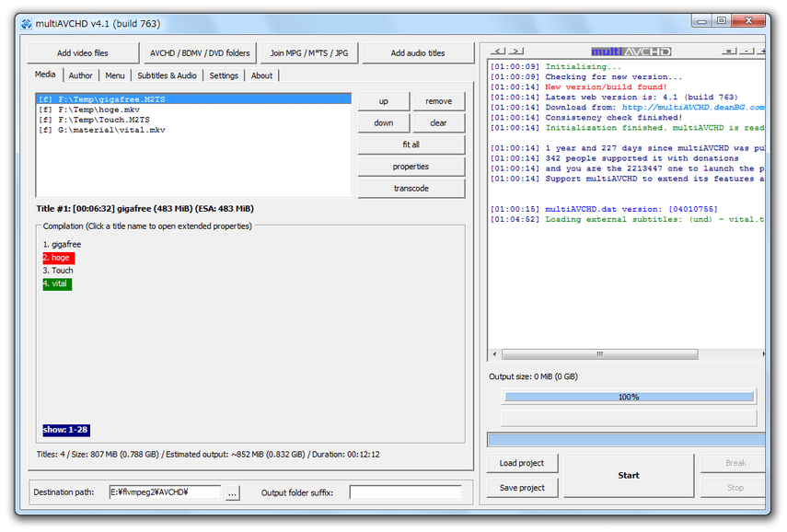Click the 'Titles: 4 / Size: 807 MiB' status line
This screenshot has height=532, width=787.
click(x=208, y=455)
